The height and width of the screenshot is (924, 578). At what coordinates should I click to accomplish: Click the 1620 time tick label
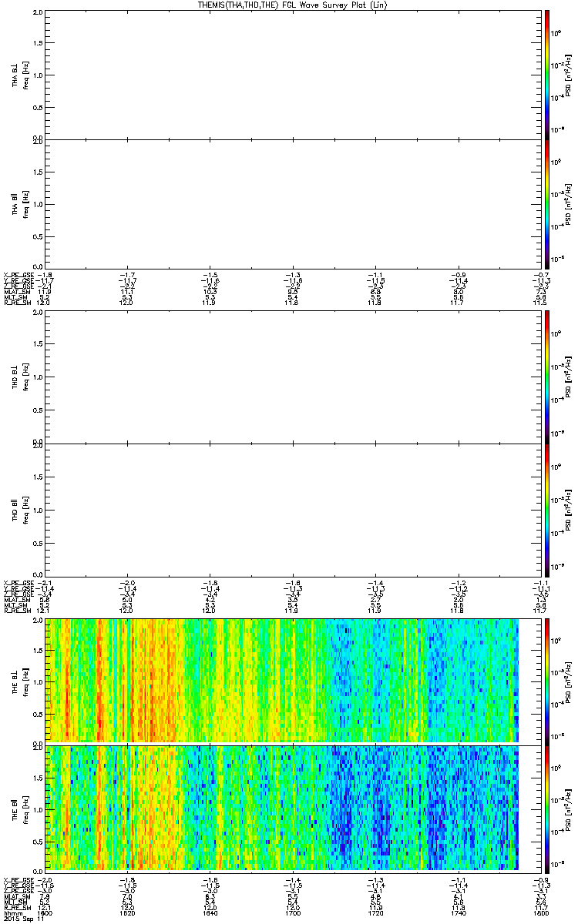127,912
